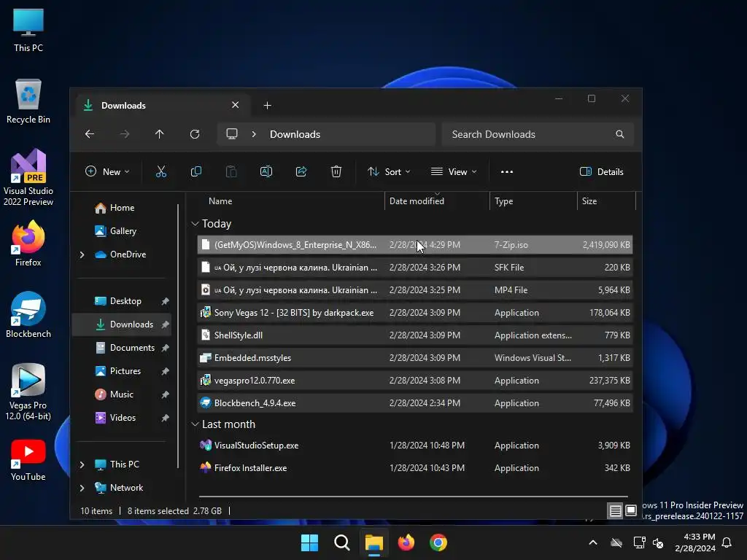
Task: Select the Downloads tab
Action: coord(161,105)
